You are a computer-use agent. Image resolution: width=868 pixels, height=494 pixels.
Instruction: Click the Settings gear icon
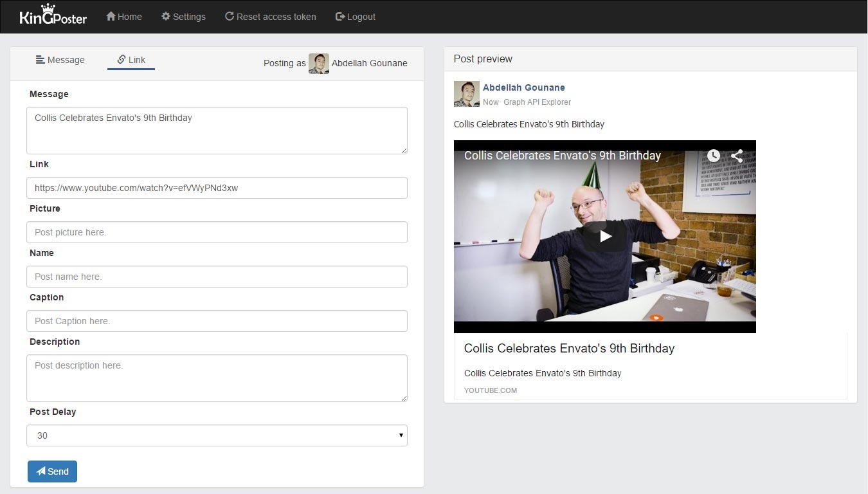pyautogui.click(x=166, y=16)
